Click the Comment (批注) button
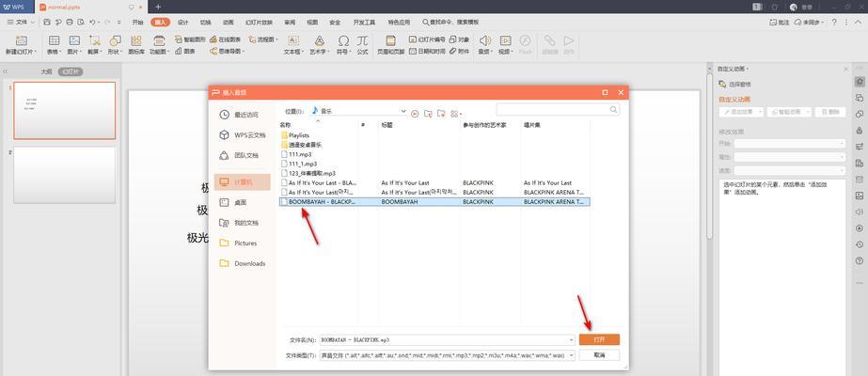The image size is (868, 376). (x=780, y=23)
